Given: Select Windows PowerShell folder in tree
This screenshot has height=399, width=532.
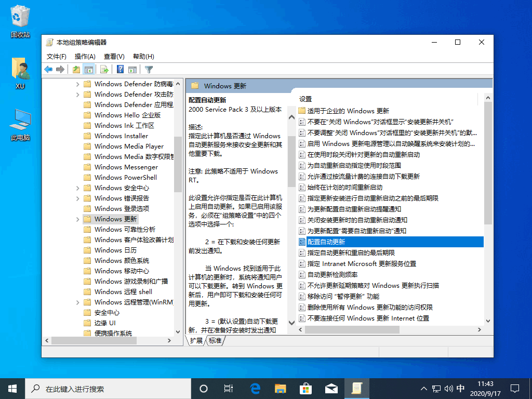Looking at the screenshot, I should [125, 178].
